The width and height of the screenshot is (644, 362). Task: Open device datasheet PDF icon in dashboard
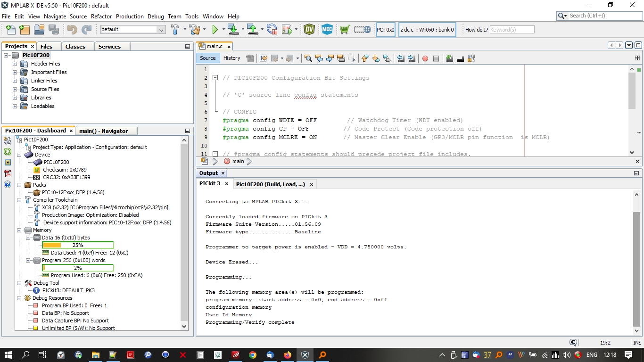pos(8,173)
